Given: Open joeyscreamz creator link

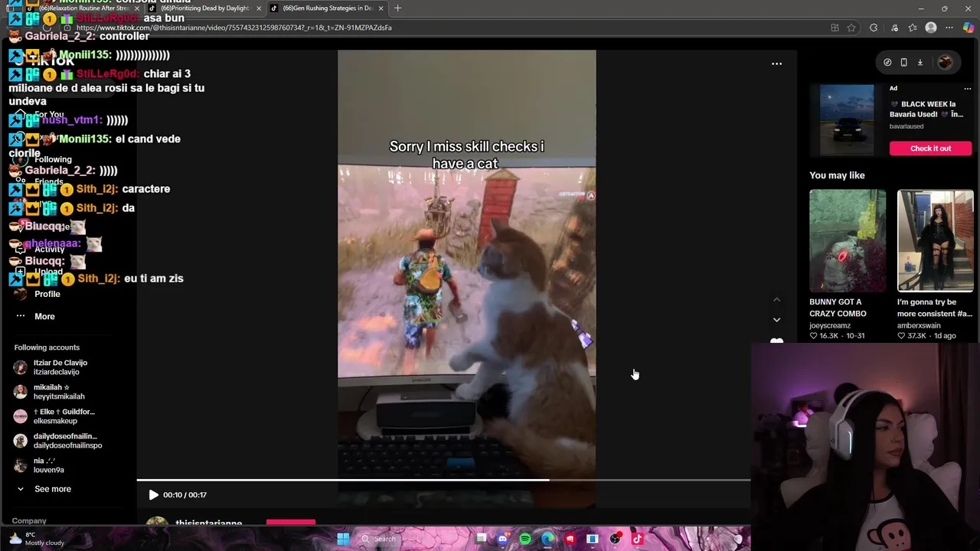Looking at the screenshot, I should pyautogui.click(x=830, y=325).
